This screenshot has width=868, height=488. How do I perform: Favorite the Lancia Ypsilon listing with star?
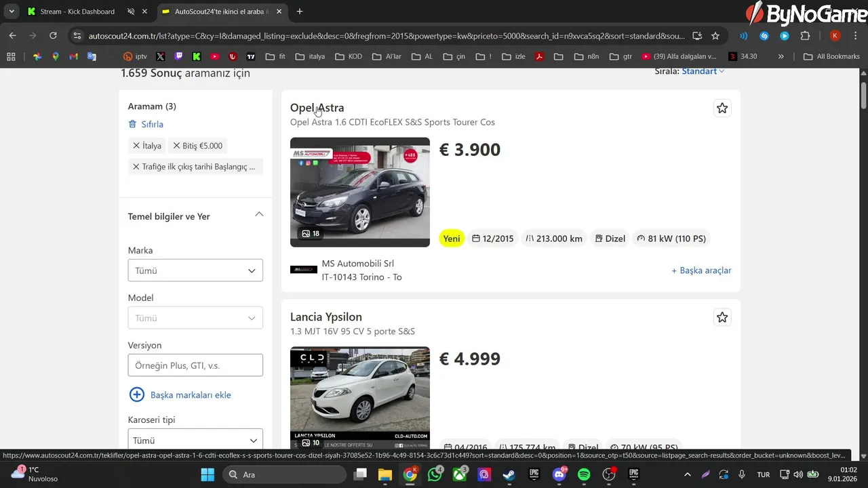click(722, 317)
